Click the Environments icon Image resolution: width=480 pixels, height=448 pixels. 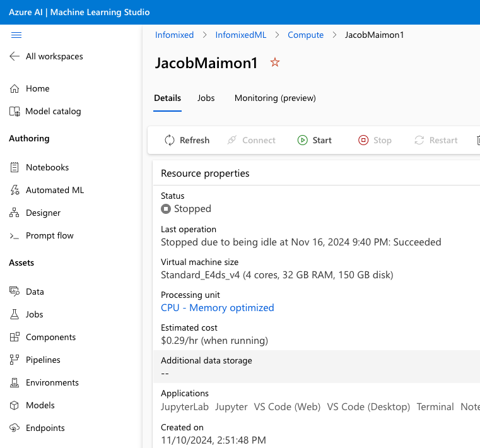(15, 382)
